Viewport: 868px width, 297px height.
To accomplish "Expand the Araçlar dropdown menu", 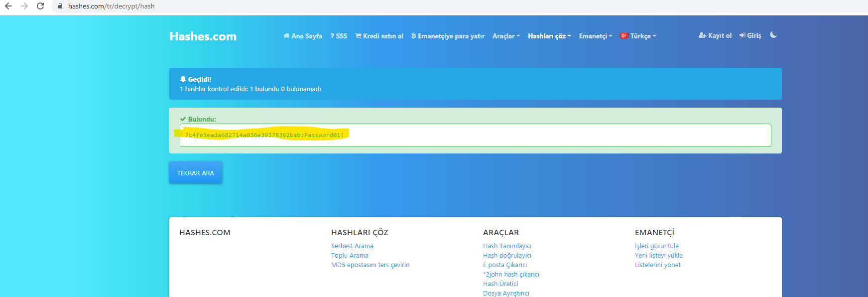I will pos(506,36).
